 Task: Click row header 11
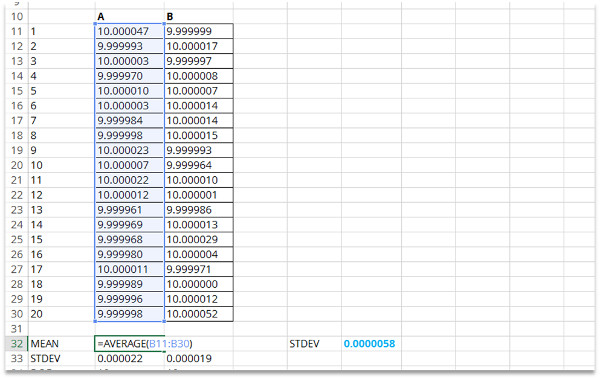tap(16, 31)
